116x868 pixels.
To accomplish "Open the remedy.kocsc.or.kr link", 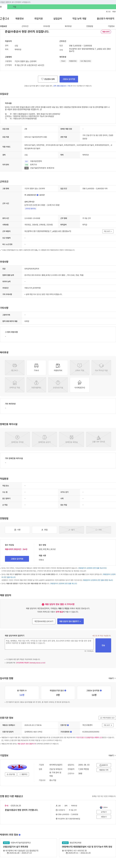I will tap(31, 663).
